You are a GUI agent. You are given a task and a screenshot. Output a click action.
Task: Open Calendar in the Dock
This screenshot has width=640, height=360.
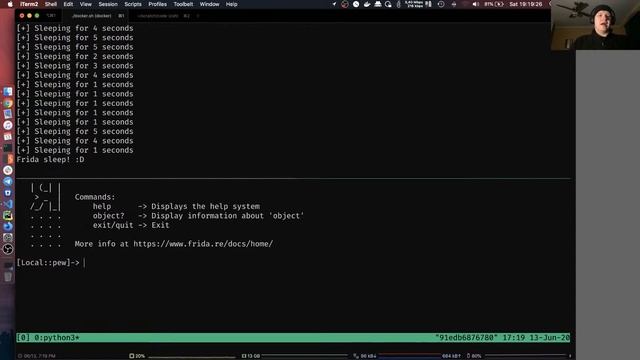pos(8,137)
